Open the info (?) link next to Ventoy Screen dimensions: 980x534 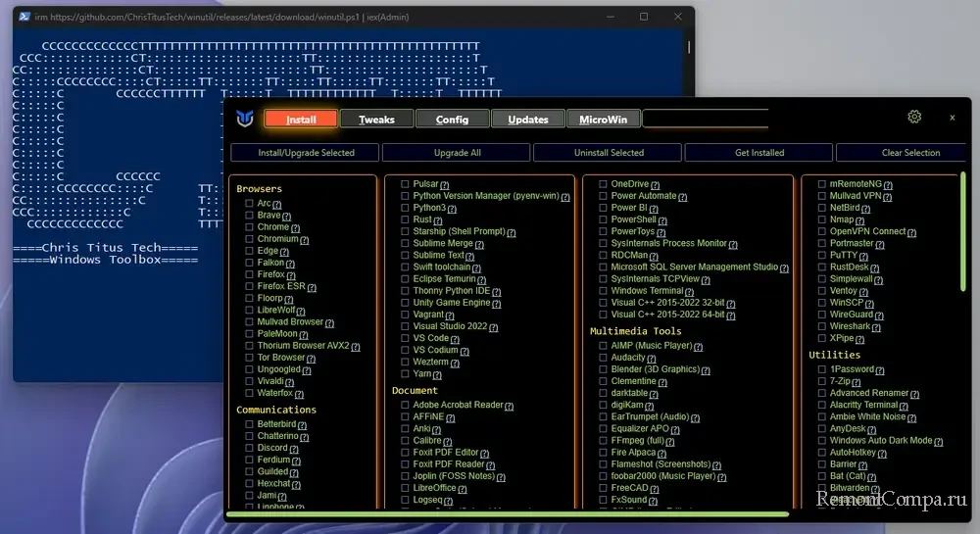(x=863, y=292)
